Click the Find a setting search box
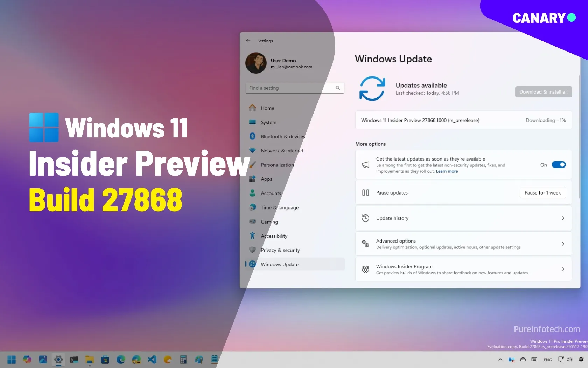The image size is (588, 368). tap(295, 88)
